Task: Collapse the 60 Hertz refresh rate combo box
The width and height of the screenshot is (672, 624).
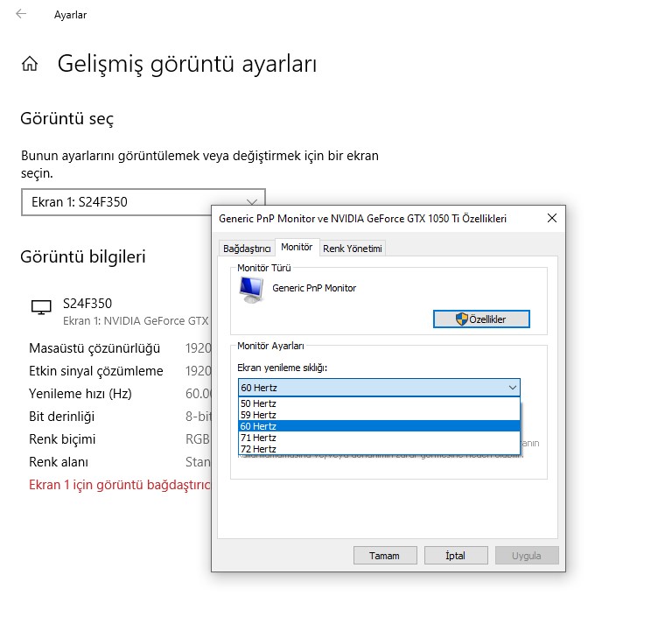Action: (379, 388)
